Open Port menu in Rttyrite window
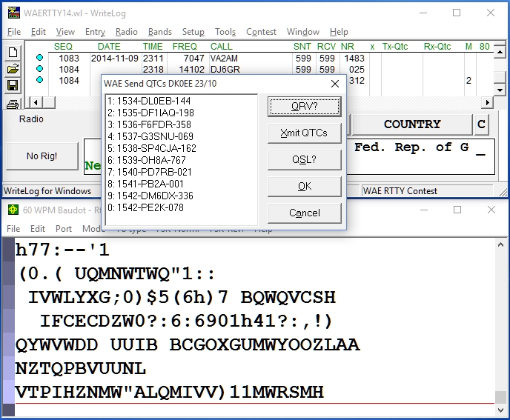Image resolution: width=510 pixels, height=420 pixels. 64,229
